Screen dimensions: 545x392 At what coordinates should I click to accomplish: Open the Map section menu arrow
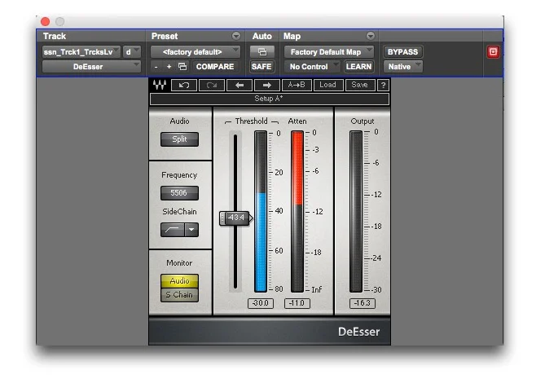tap(371, 36)
